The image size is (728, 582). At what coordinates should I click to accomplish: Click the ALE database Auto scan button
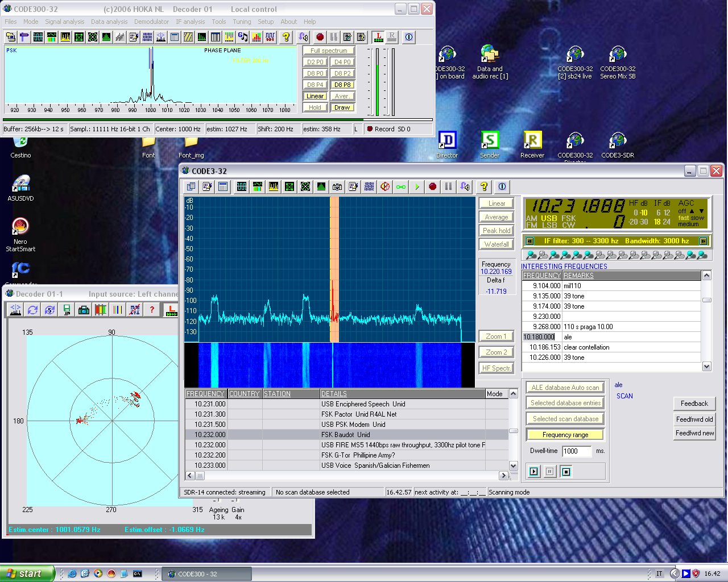coord(565,388)
